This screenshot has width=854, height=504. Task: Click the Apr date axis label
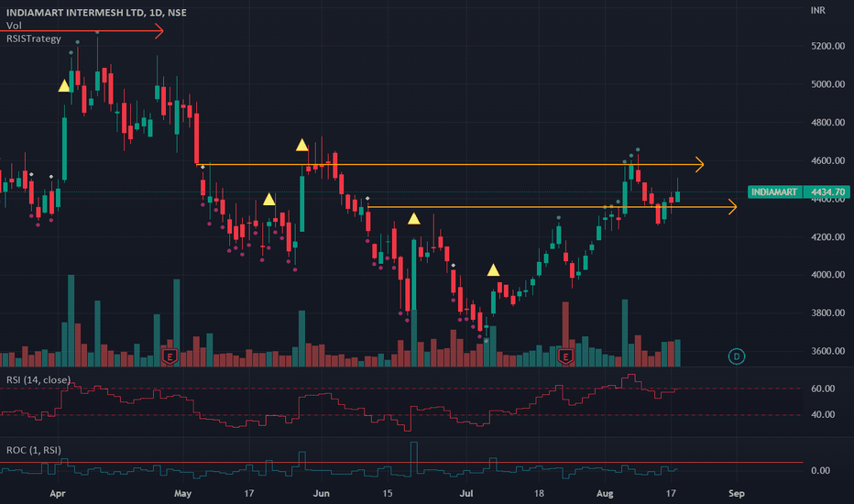click(x=57, y=494)
